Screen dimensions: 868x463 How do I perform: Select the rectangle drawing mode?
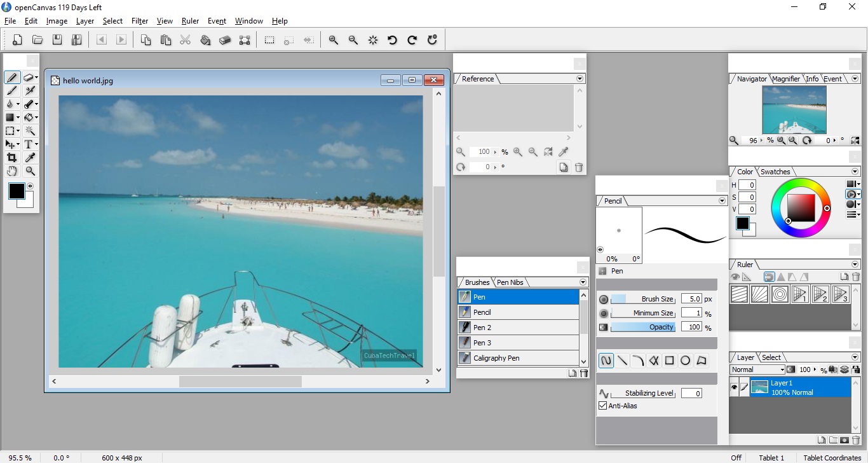click(669, 361)
